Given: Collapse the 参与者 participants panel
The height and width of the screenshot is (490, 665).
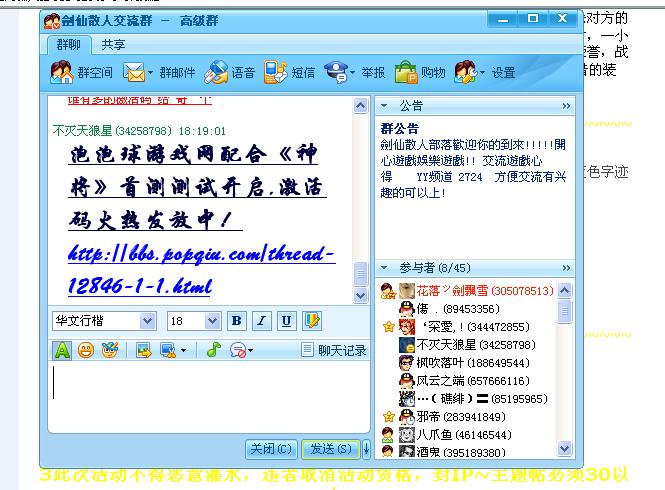Looking at the screenshot, I should 384,268.
